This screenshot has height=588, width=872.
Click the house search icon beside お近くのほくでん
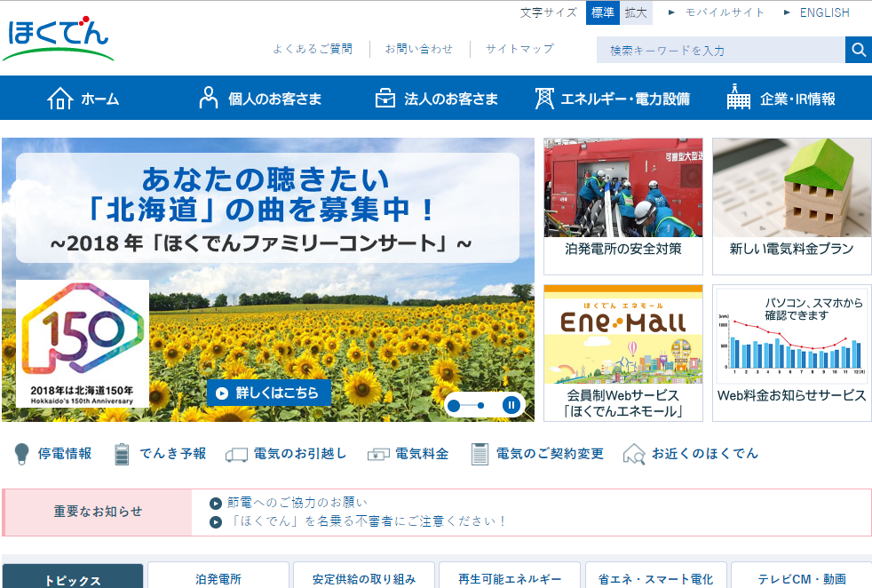point(634,454)
